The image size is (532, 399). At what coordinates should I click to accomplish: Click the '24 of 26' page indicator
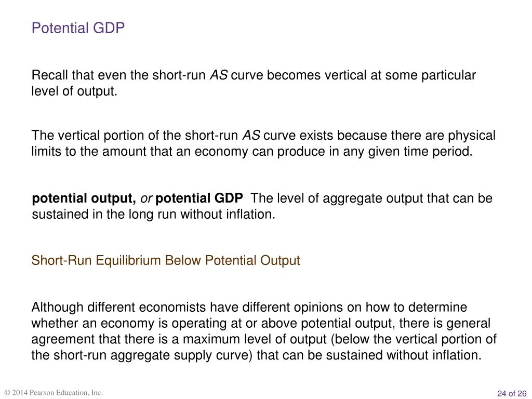click(512, 393)
